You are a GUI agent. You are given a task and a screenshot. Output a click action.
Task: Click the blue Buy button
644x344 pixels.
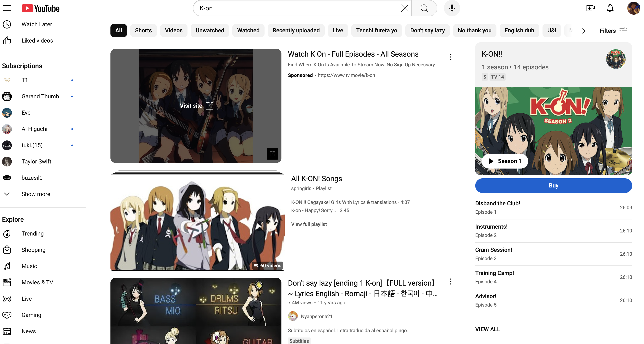pos(554,185)
